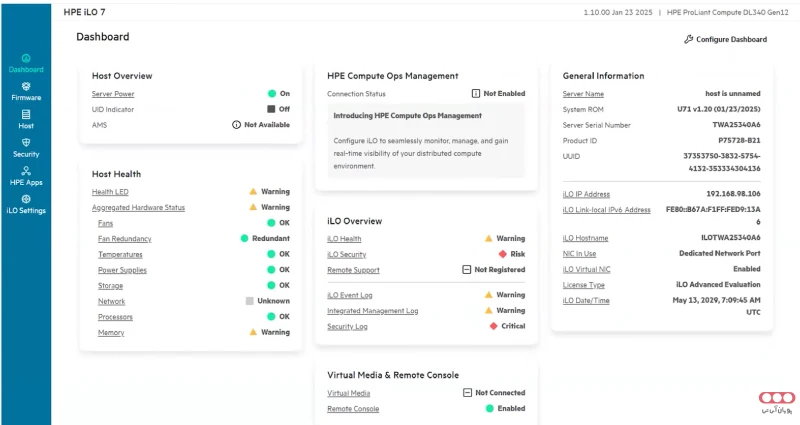Click the green Server Power On indicator

point(271,93)
